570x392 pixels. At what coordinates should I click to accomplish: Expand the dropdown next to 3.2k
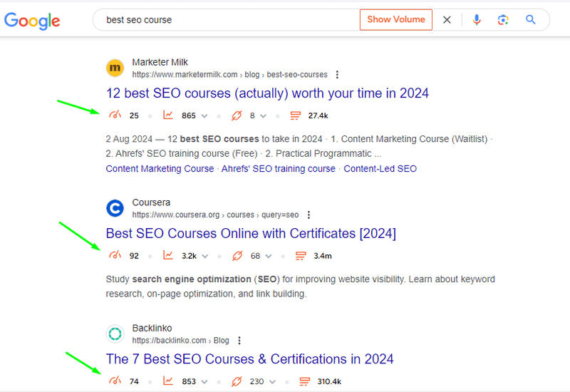coord(205,257)
